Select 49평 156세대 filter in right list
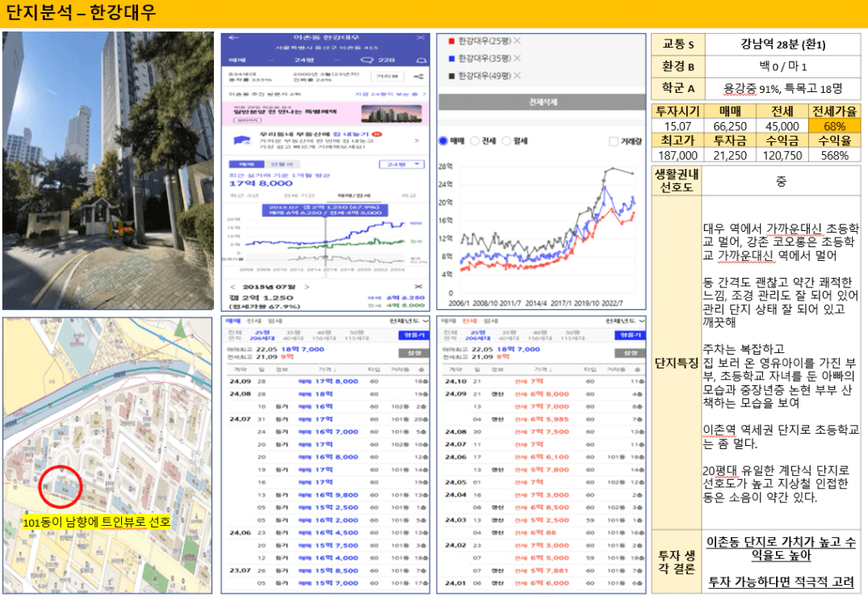The height and width of the screenshot is (601, 868). tap(539, 335)
